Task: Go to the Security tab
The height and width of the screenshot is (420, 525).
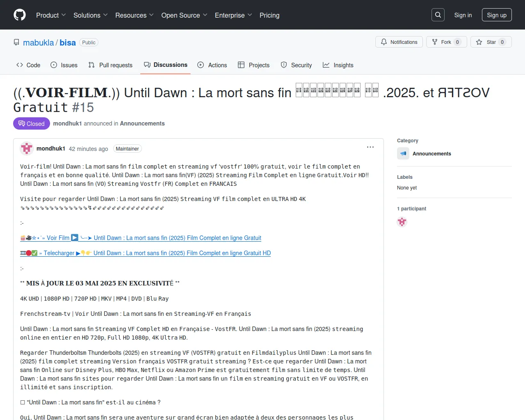Action: [296, 65]
